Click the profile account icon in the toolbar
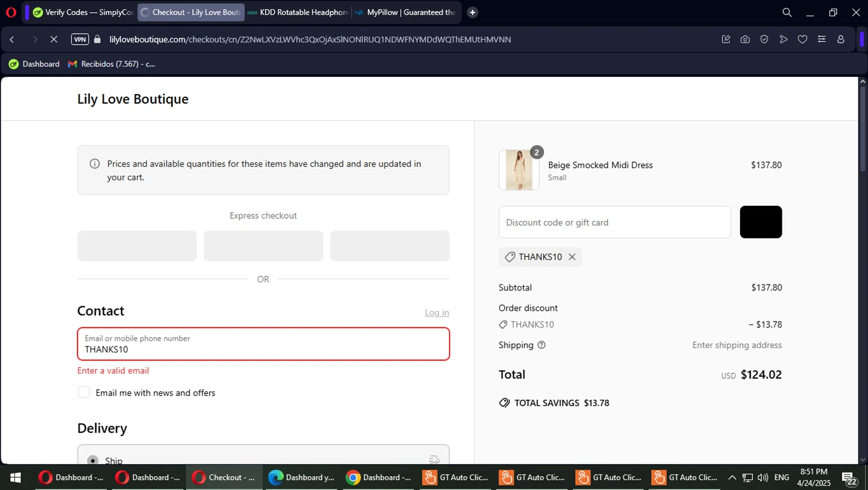Screen dimensions: 868x490 point(840,39)
